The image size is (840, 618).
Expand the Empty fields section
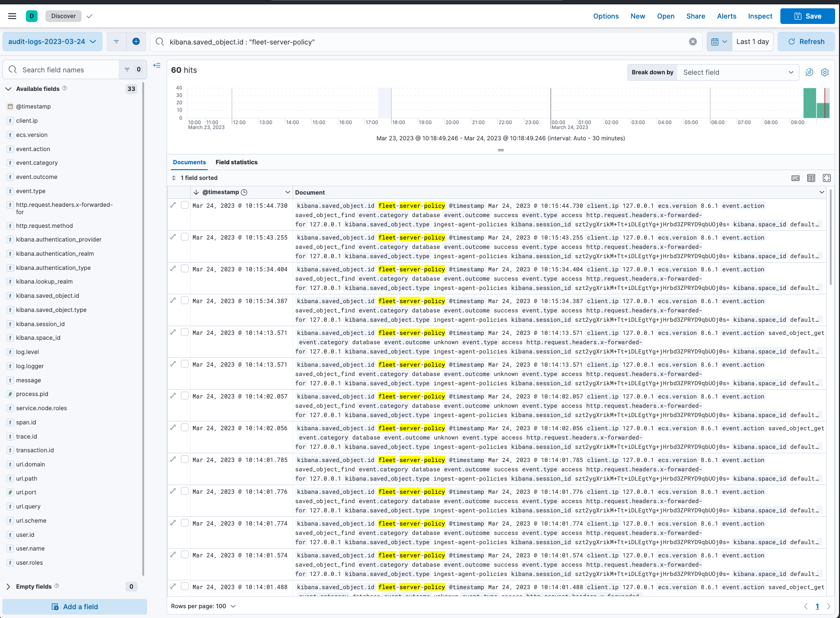pyautogui.click(x=8, y=587)
